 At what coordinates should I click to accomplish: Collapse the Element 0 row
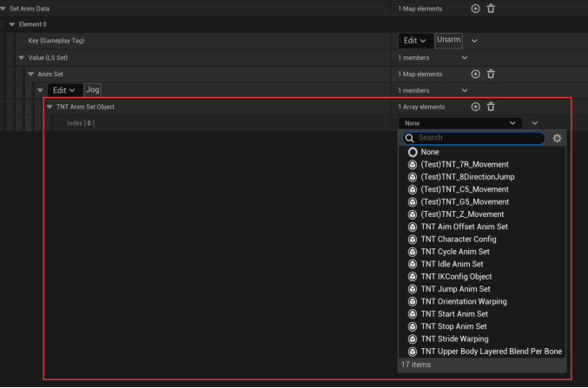tap(12, 24)
